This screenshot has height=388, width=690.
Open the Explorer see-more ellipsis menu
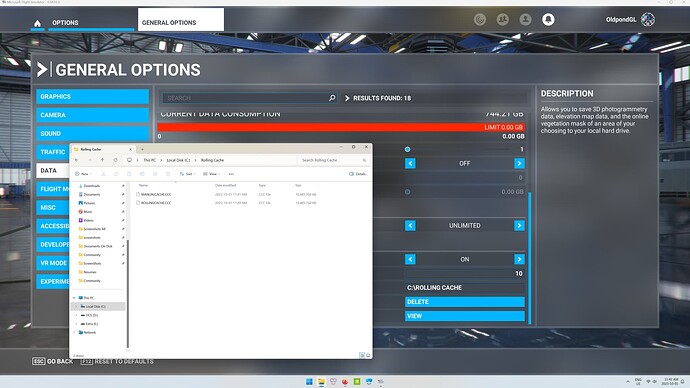231,174
